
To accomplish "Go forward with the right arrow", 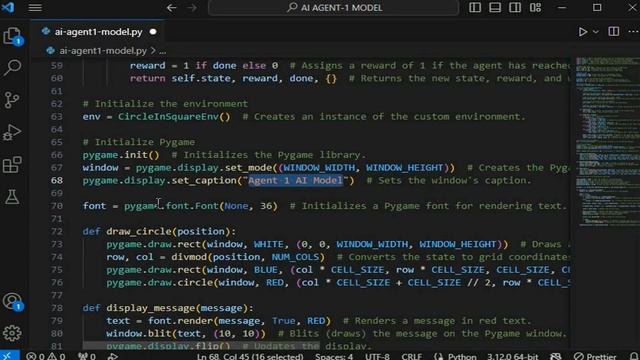I will click(192, 8).
